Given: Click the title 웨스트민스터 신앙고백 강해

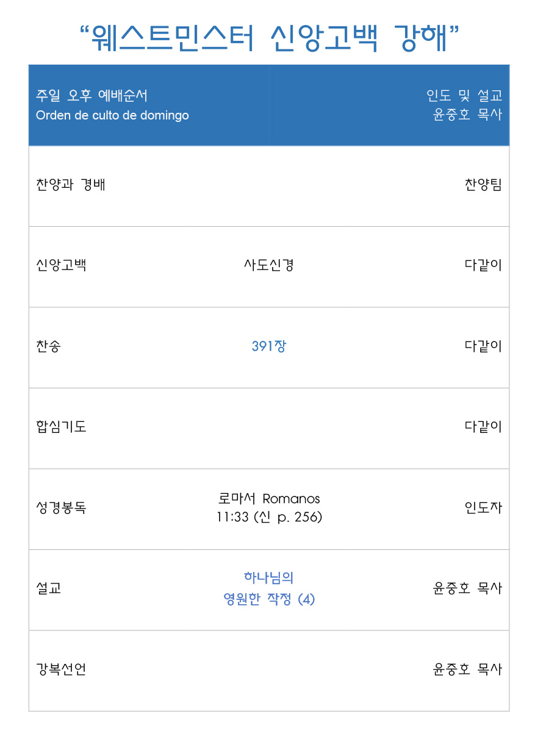Looking at the screenshot, I should coord(269,38).
